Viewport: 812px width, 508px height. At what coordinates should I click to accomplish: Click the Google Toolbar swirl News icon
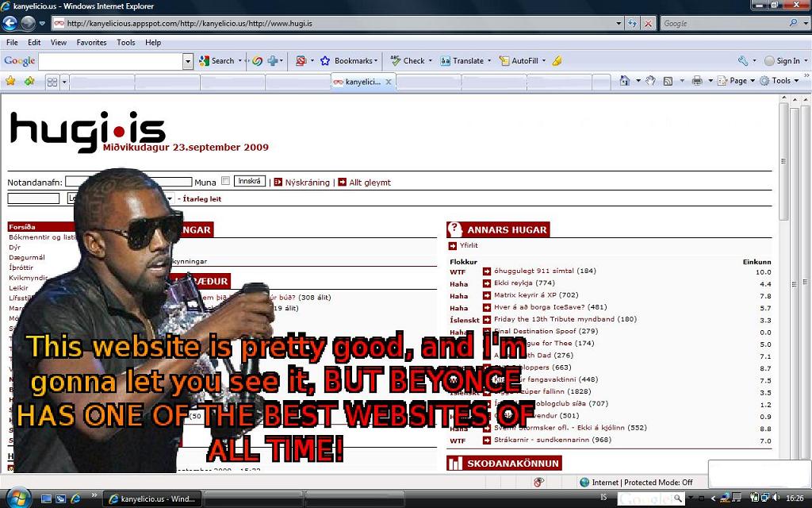[257, 60]
